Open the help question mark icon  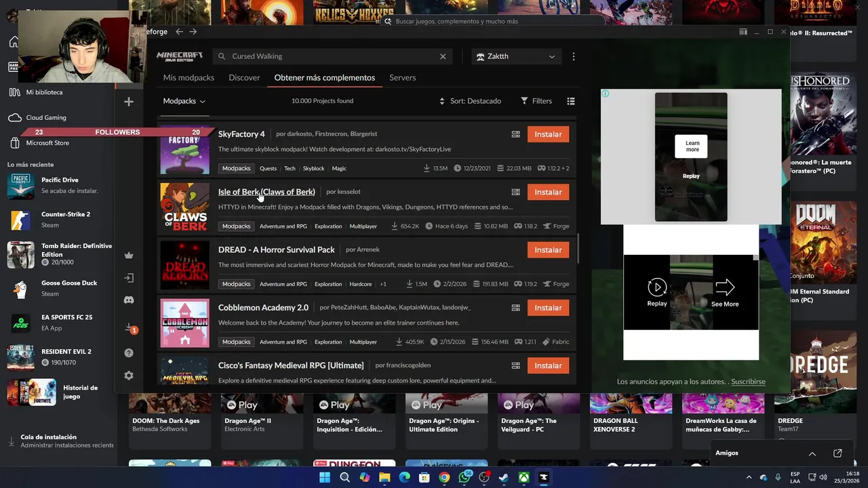coord(129,353)
